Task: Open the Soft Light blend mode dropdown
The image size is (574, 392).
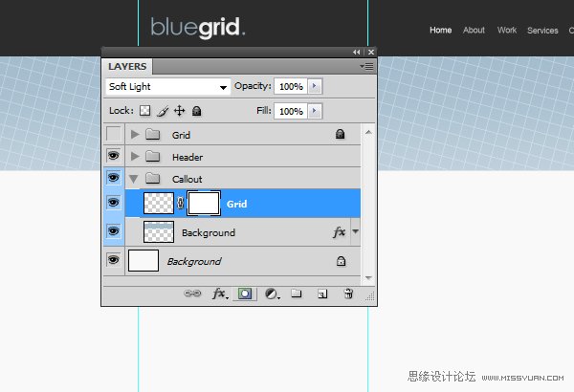Action: tap(168, 87)
